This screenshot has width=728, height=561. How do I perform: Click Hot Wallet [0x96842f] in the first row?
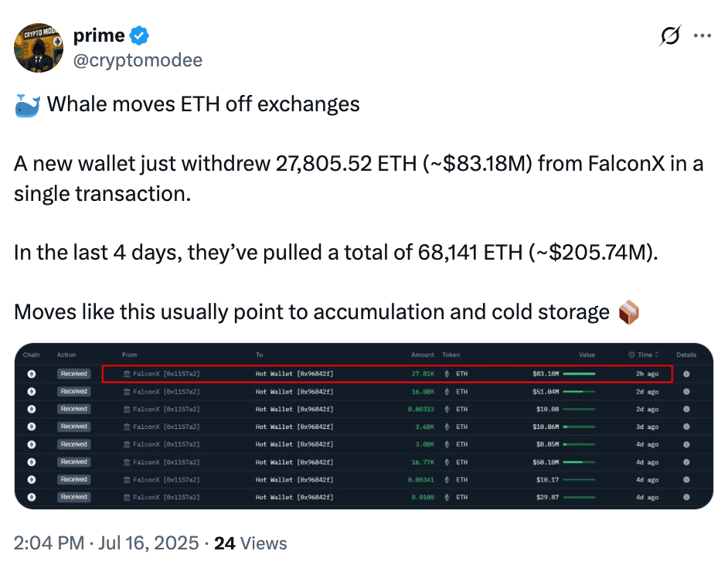coord(294,374)
